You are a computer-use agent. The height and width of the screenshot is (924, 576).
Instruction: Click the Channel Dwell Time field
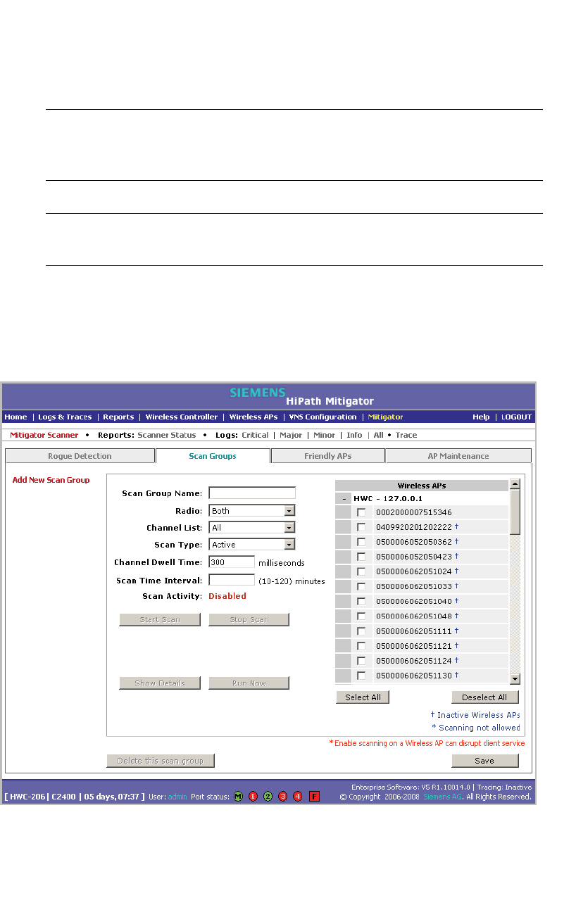(232, 562)
